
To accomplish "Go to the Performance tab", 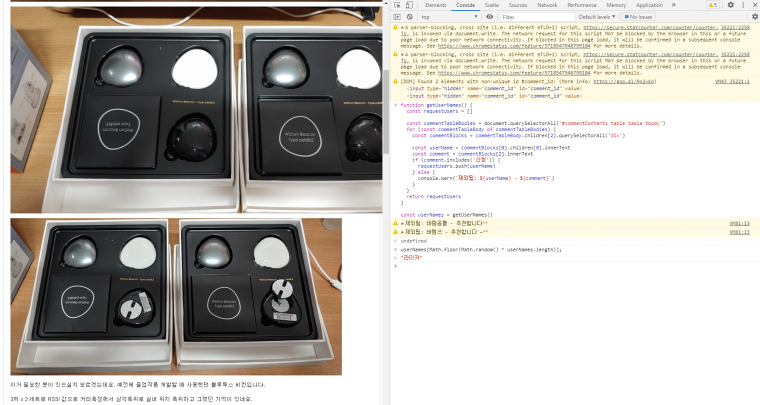I will [582, 5].
